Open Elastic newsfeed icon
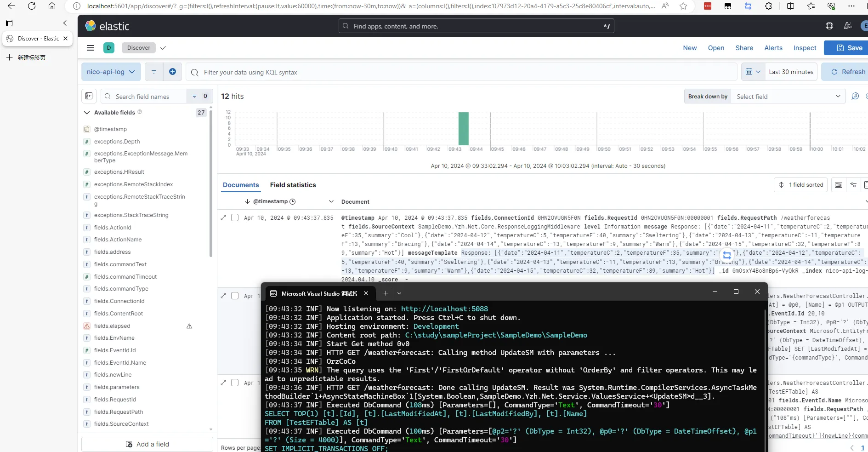 848,26
